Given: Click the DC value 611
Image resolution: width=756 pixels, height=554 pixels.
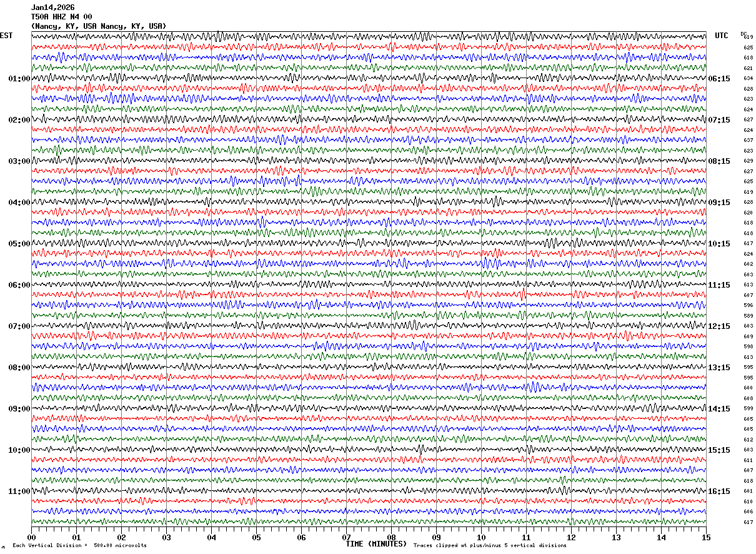Looking at the screenshot, I should (x=748, y=460).
